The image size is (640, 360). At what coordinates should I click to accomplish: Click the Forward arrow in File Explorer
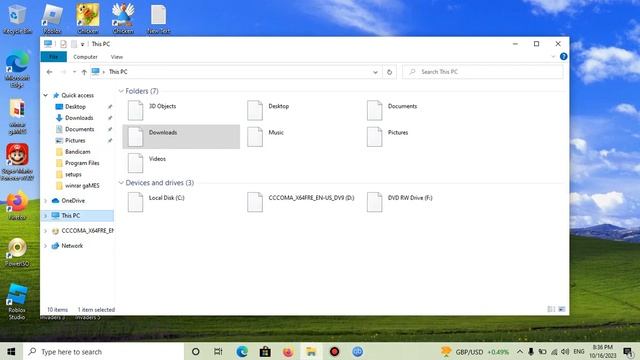[x=63, y=72]
